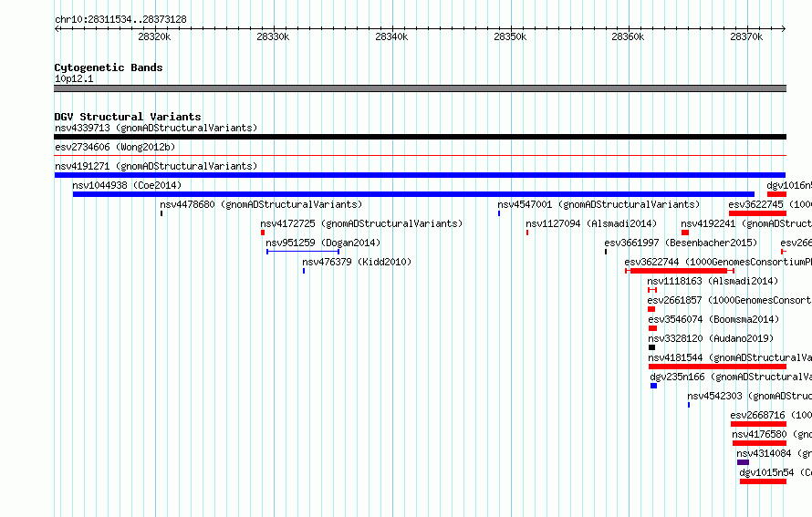Image resolution: width=812 pixels, height=517 pixels.
Task: Open the nsv4191271 label link
Action: click(x=156, y=166)
